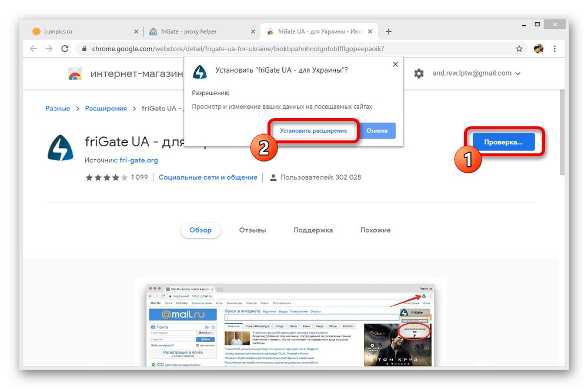The height and width of the screenshot is (389, 588).
Task: Open web store settings gear
Action: pos(419,73)
